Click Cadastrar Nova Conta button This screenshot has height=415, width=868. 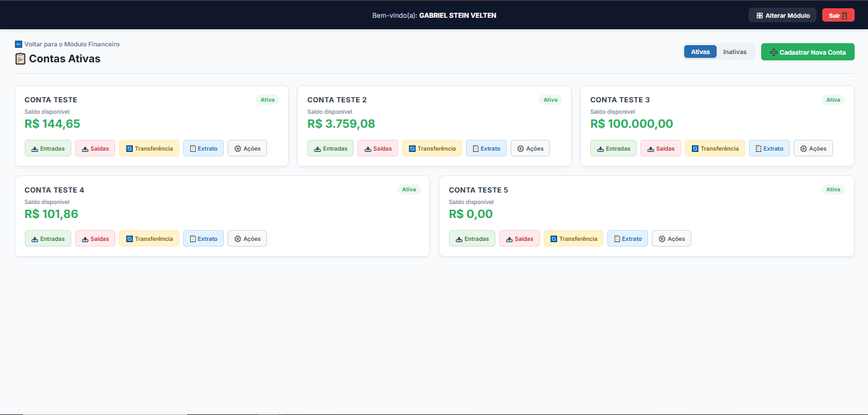pyautogui.click(x=808, y=52)
